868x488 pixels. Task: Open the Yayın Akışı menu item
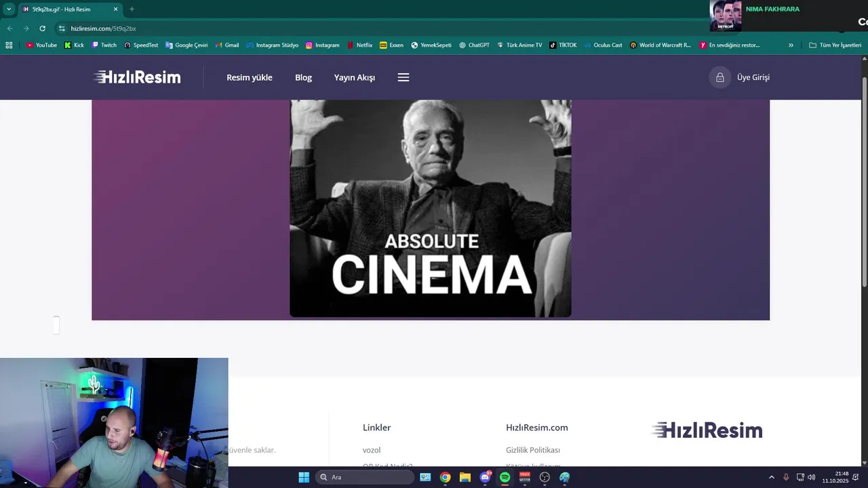coord(355,77)
